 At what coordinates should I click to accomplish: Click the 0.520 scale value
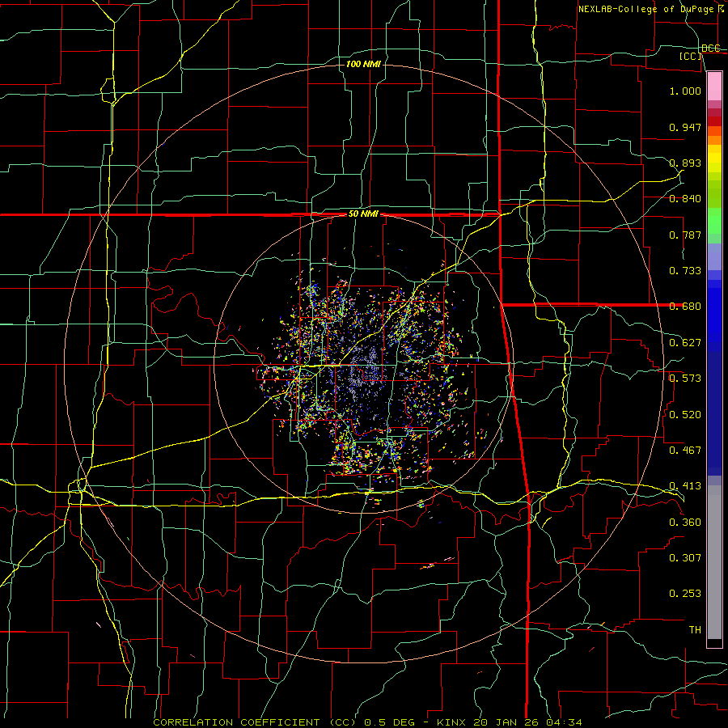685,415
